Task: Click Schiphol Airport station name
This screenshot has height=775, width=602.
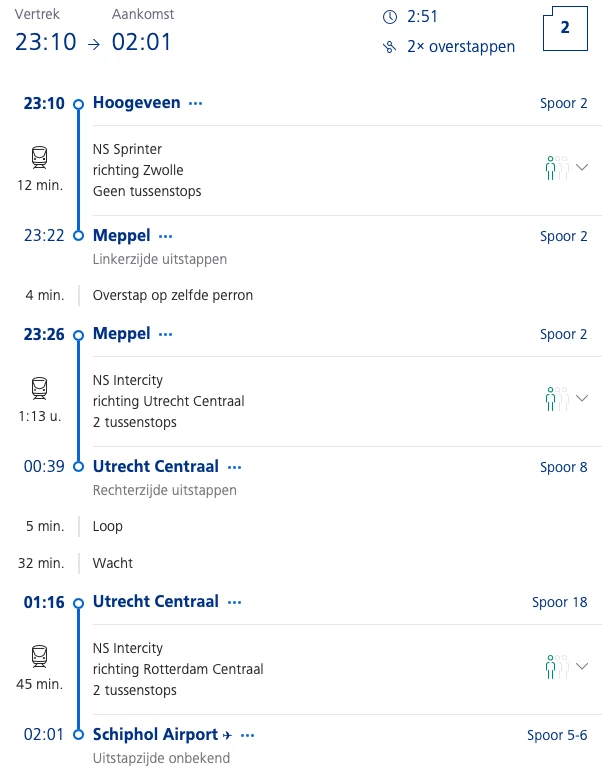Action: (154, 734)
